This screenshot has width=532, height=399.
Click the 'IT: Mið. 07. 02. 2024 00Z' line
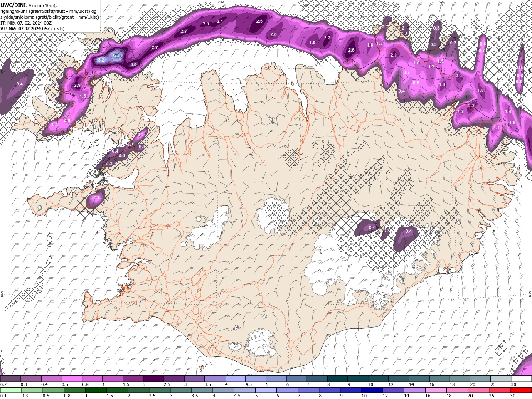click(26, 23)
